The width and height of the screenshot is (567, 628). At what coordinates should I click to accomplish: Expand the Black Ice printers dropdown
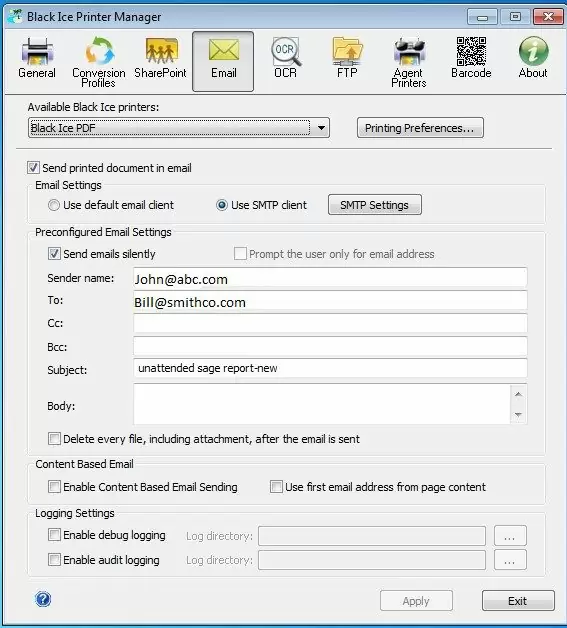tap(321, 128)
